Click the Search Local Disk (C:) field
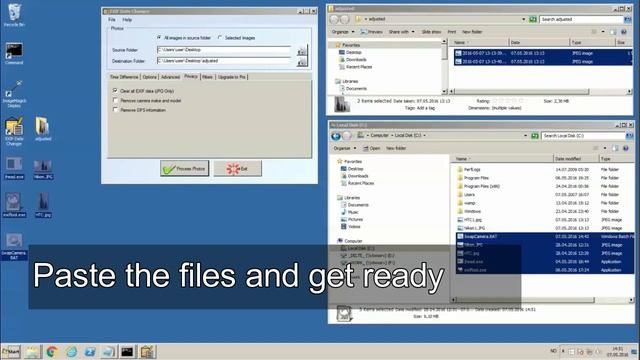The width and height of the screenshot is (640, 360). tap(582, 136)
